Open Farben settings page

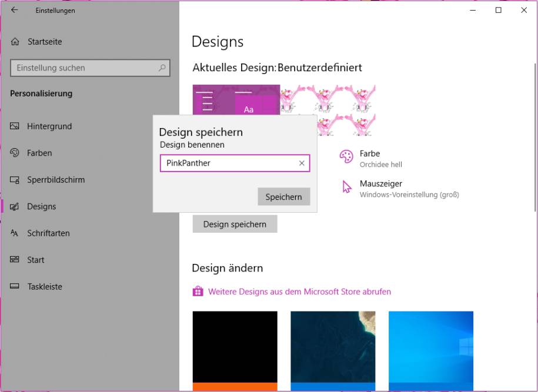[39, 153]
